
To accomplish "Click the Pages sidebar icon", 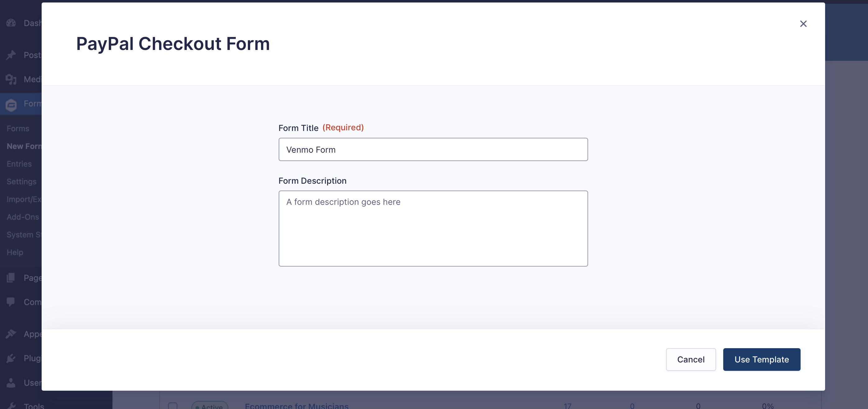I will [x=11, y=278].
